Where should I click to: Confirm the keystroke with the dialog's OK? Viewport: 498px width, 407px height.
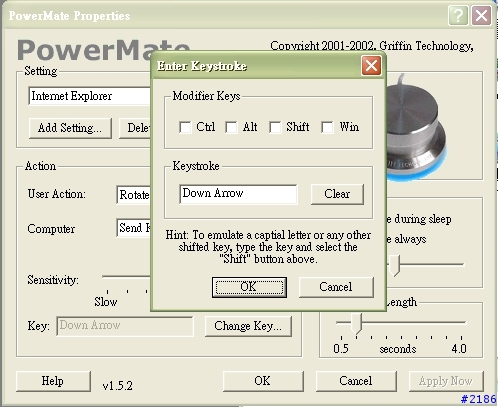(249, 287)
